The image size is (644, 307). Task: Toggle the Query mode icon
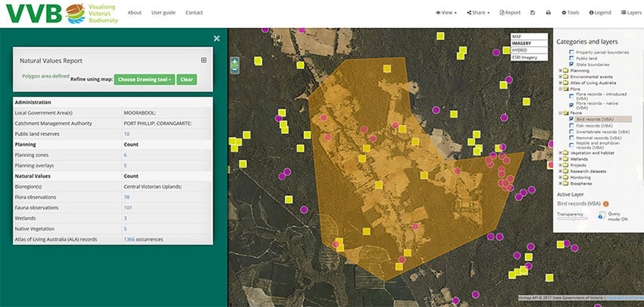(602, 215)
